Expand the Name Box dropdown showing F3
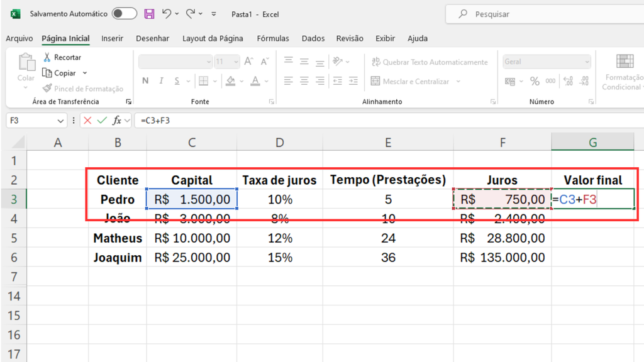Viewport: 644px width, 362px height. (x=60, y=120)
